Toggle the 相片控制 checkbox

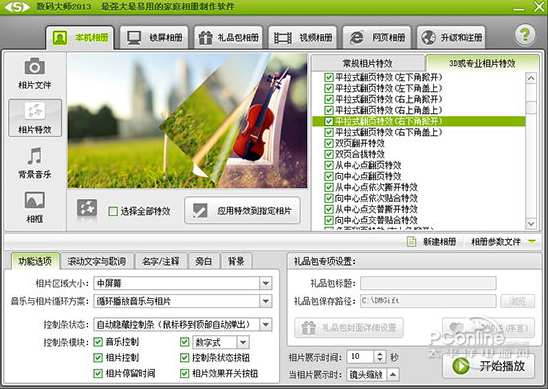(98, 358)
